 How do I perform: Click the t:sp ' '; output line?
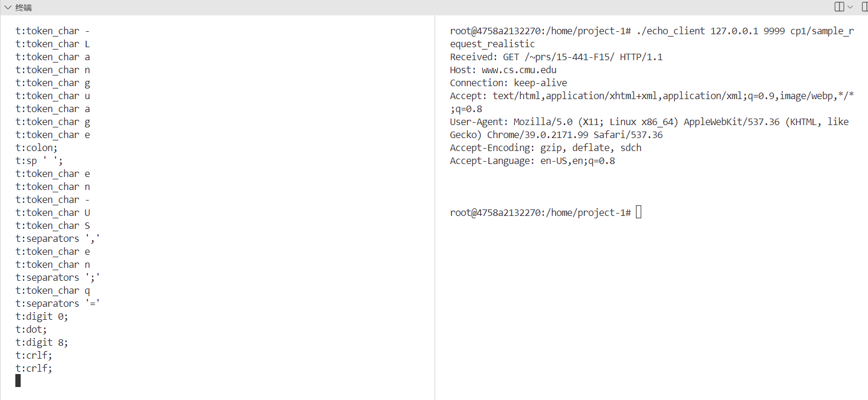[39, 160]
